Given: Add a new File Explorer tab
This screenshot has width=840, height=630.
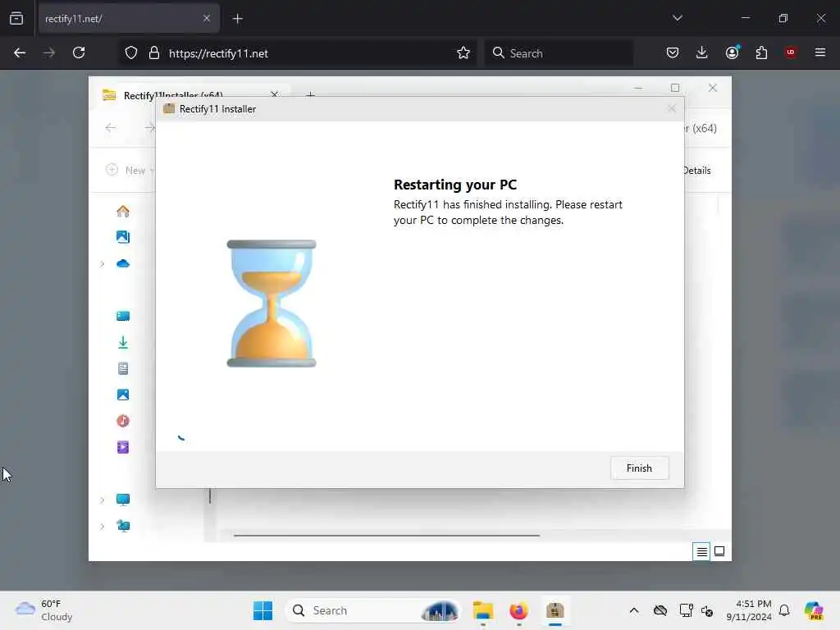Looking at the screenshot, I should point(310,95).
